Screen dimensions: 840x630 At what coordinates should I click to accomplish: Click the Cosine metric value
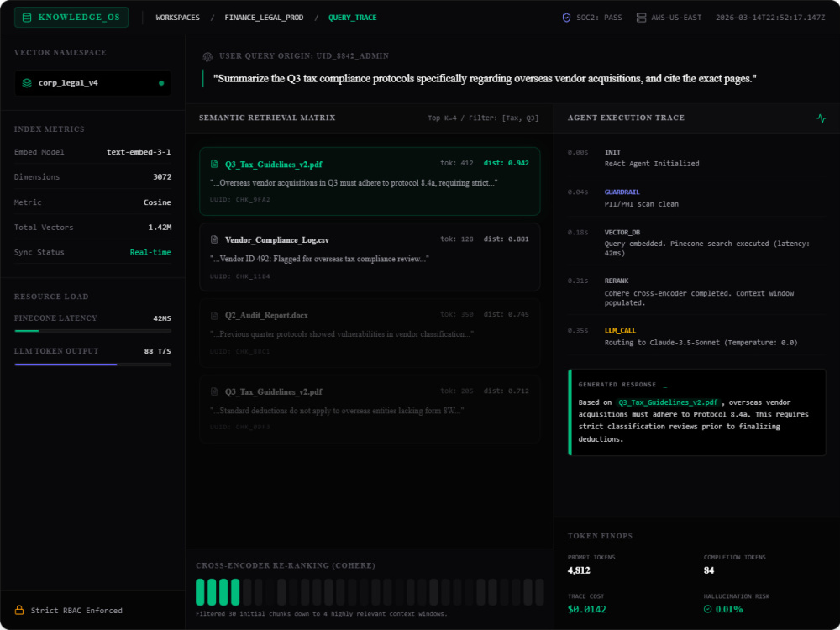(x=158, y=202)
